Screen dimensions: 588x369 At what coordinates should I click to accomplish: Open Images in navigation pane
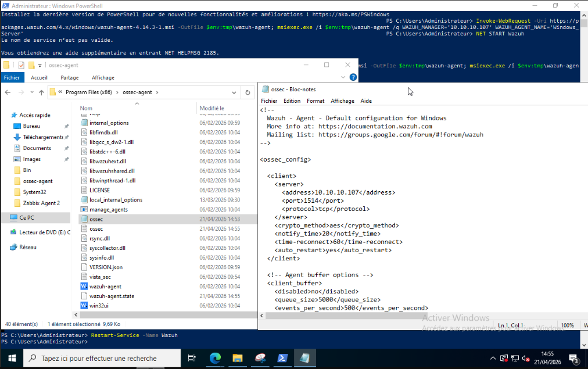pos(31,159)
